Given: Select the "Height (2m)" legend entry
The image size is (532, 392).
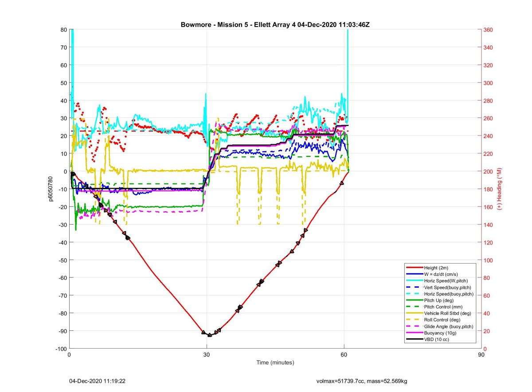Looking at the screenshot, I should (437, 268).
